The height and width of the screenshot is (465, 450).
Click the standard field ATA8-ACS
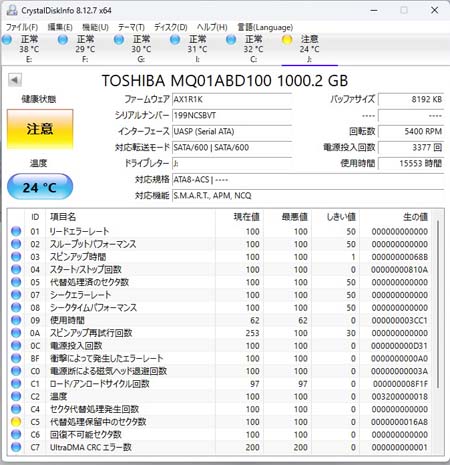coord(308,180)
